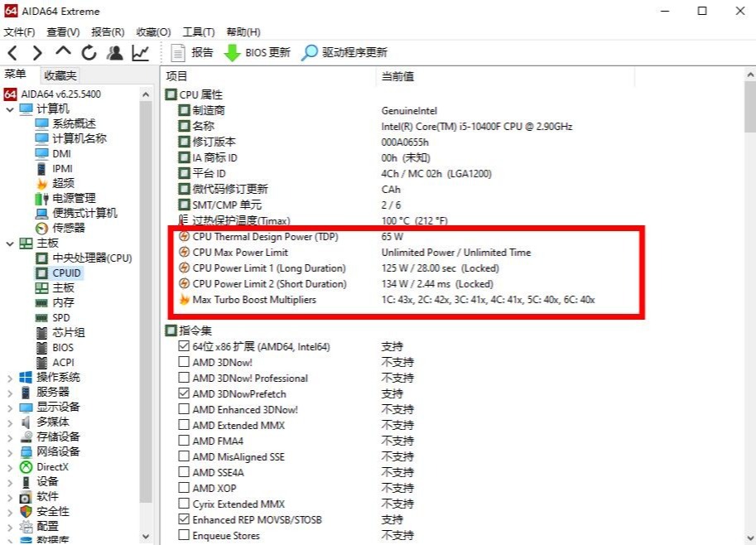Toggle AMD 3DNow! Professional checkbox
This screenshot has height=545, width=756.
184,378
